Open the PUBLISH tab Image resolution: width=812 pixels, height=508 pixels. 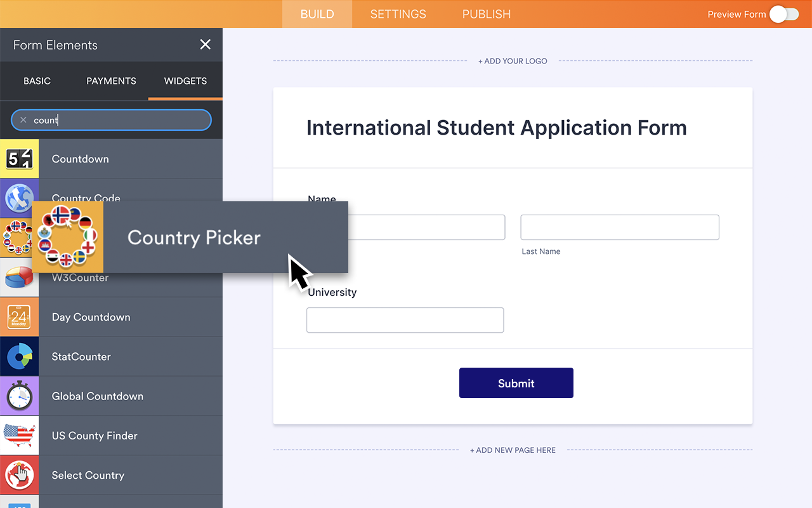(x=486, y=13)
